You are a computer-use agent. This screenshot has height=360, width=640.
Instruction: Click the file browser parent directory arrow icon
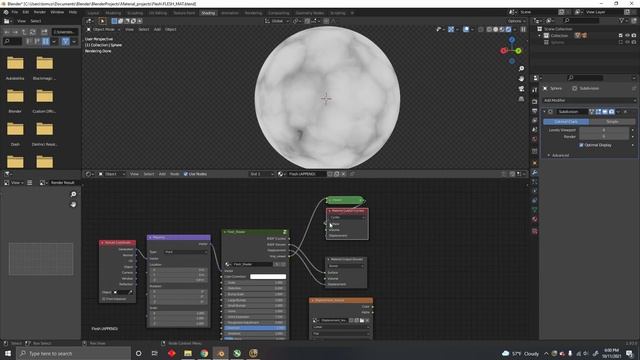click(x=24, y=32)
